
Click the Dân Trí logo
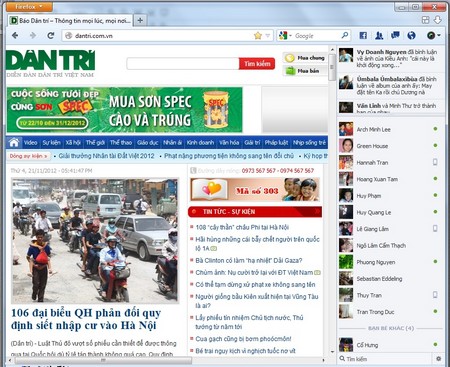(50, 63)
